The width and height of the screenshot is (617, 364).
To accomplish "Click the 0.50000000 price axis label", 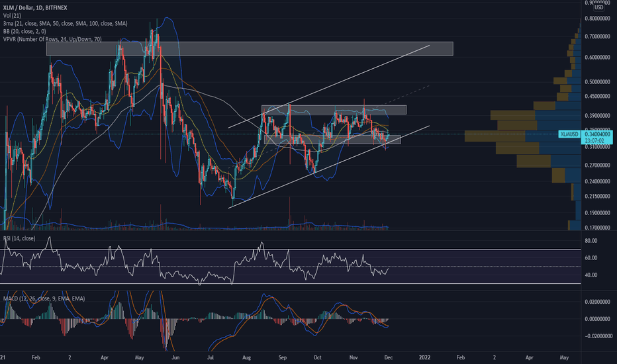I will coord(597,82).
